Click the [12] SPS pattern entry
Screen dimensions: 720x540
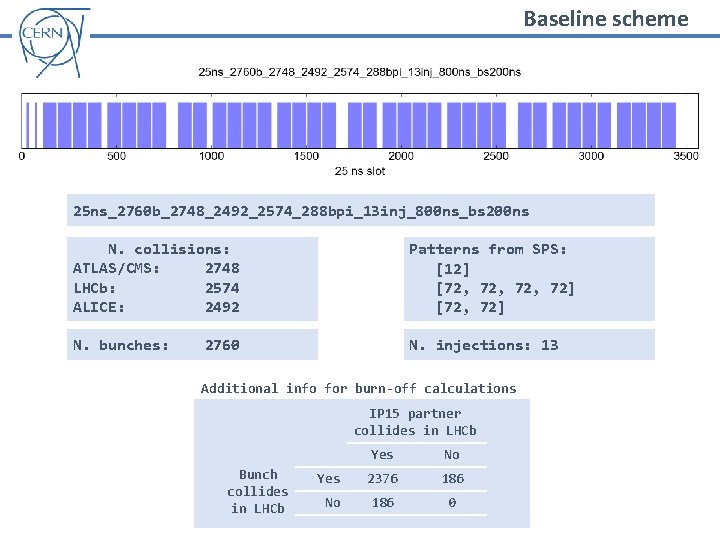tap(453, 269)
